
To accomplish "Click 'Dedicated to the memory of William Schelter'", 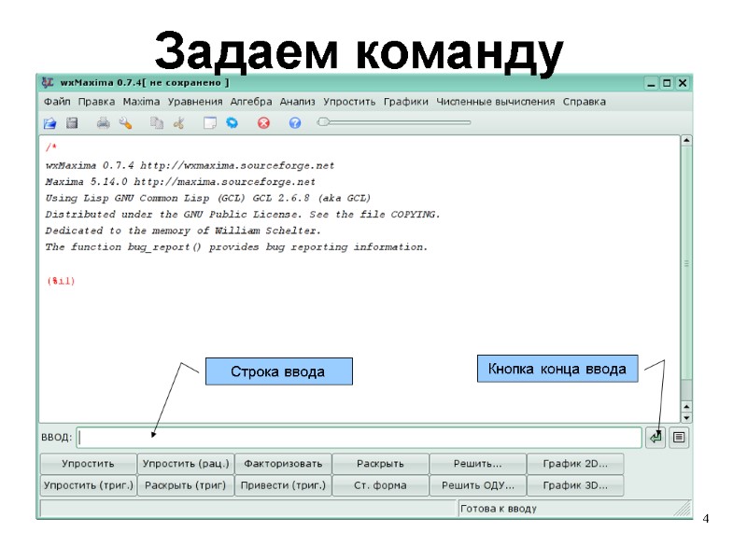I will 183,231.
